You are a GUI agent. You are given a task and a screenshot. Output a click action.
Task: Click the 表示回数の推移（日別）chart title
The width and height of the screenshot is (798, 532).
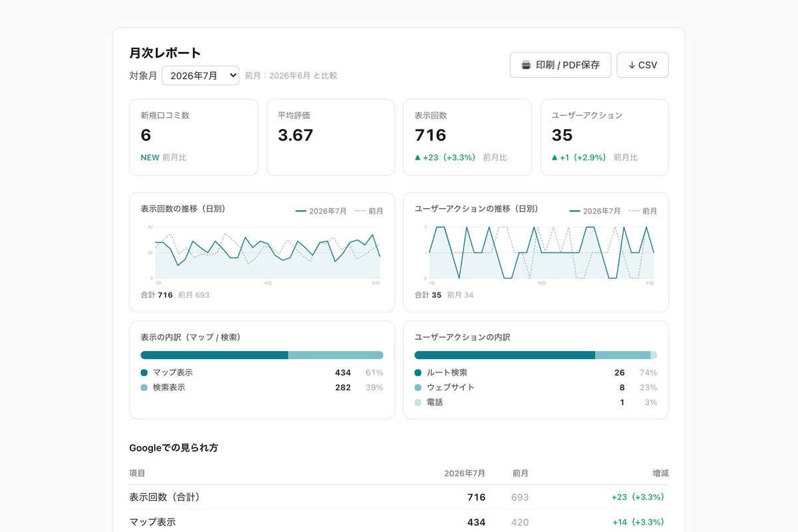(x=184, y=209)
